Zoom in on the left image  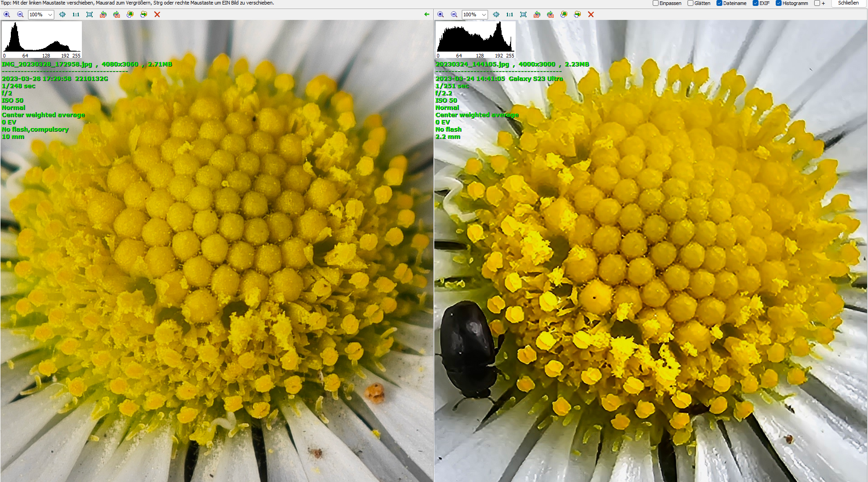(7, 14)
